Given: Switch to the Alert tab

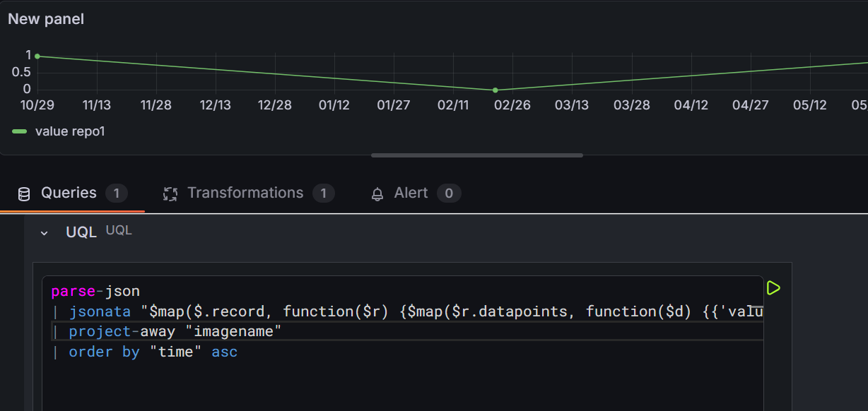Looking at the screenshot, I should coord(411,193).
